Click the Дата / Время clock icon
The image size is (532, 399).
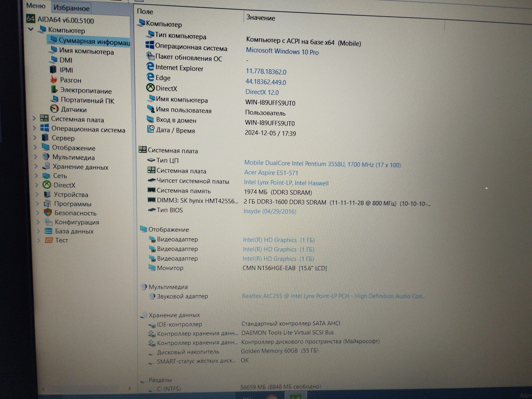[x=151, y=129]
